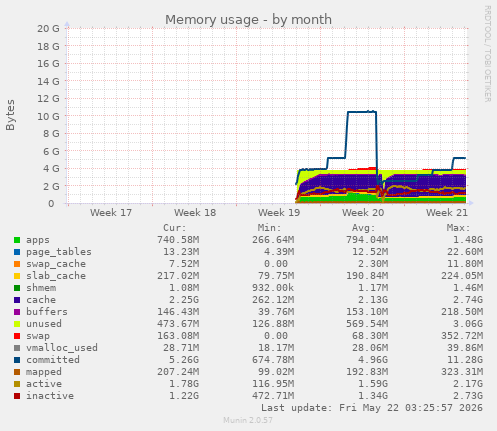Image resolution: width=497 pixels, height=431 pixels.
Task: Click the swap_cache orange legend swatch
Action: click(17, 264)
